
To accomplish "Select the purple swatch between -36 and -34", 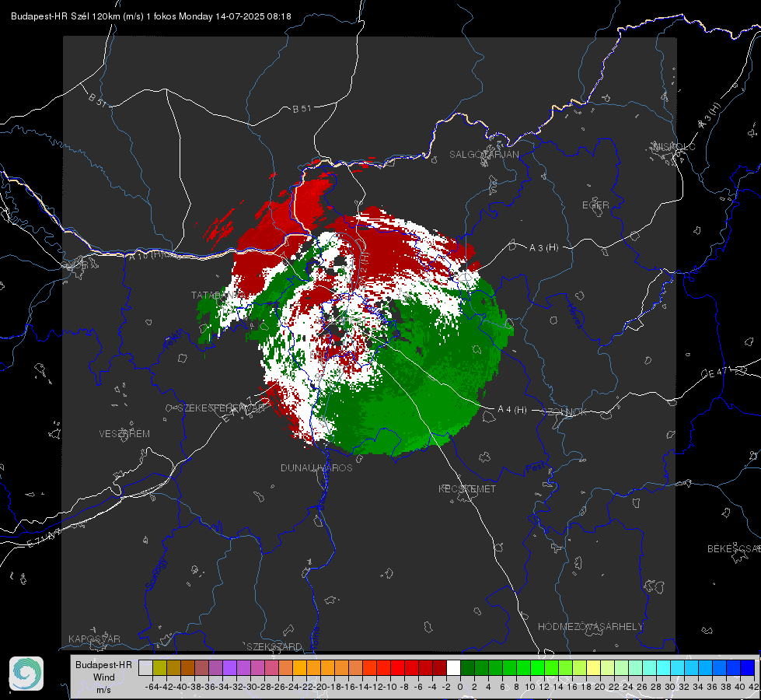I will point(215,668).
